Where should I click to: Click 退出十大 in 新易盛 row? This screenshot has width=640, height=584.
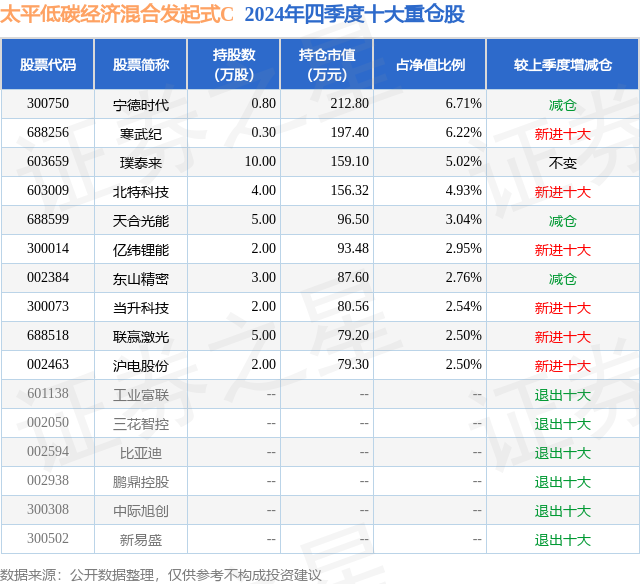click(563, 540)
